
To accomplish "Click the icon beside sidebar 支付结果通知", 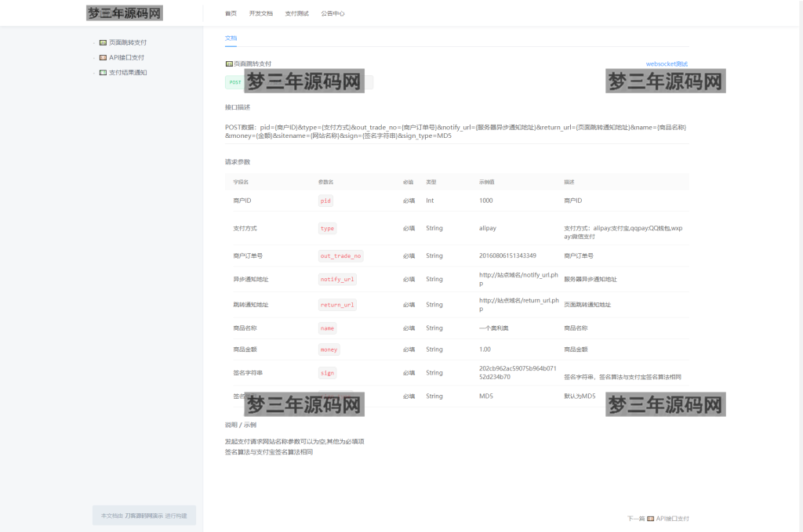I will [103, 73].
